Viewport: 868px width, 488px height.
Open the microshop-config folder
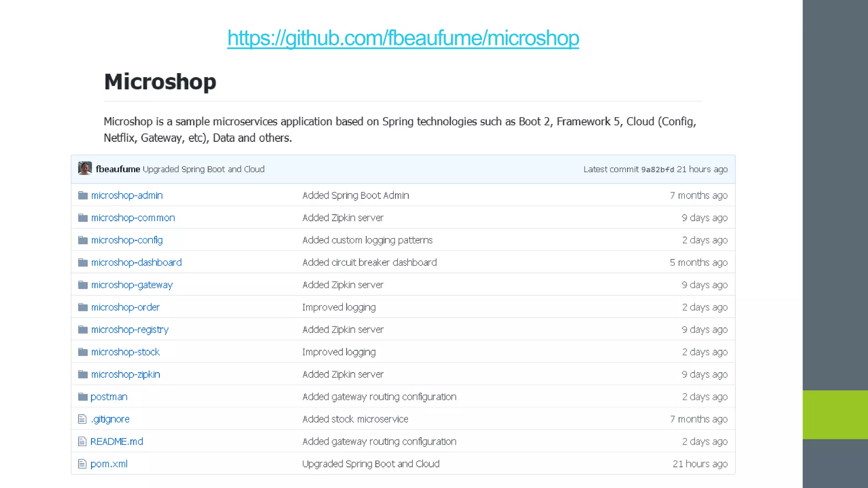tap(127, 240)
